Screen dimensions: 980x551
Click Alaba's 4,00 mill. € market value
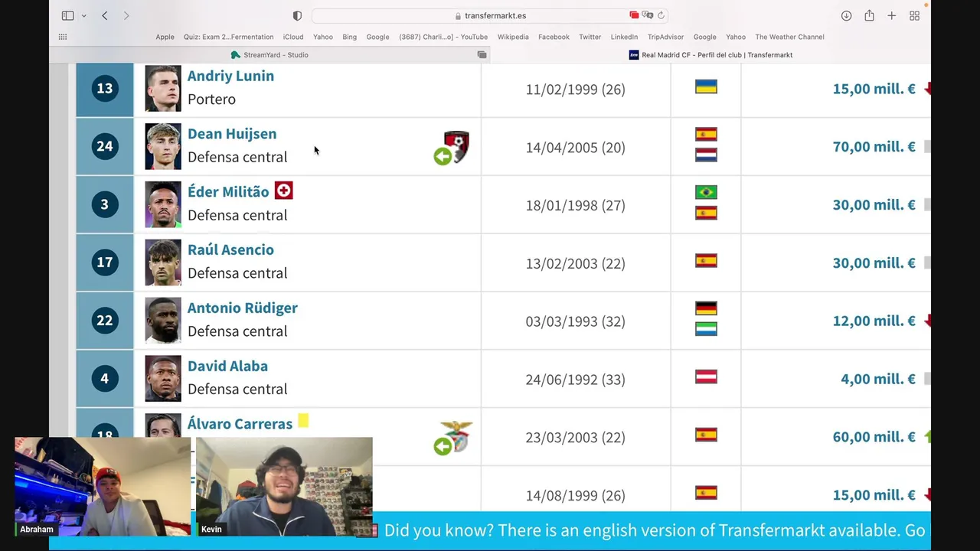tap(878, 379)
